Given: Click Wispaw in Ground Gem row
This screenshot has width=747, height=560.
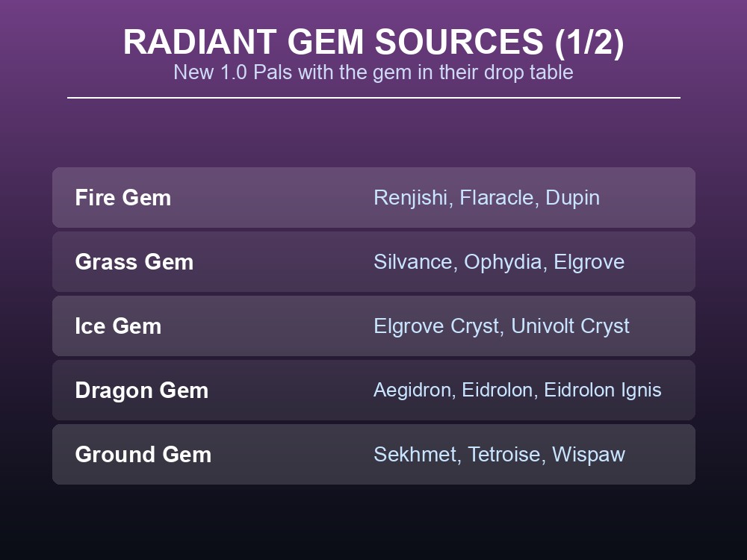Looking at the screenshot, I should pos(589,455).
